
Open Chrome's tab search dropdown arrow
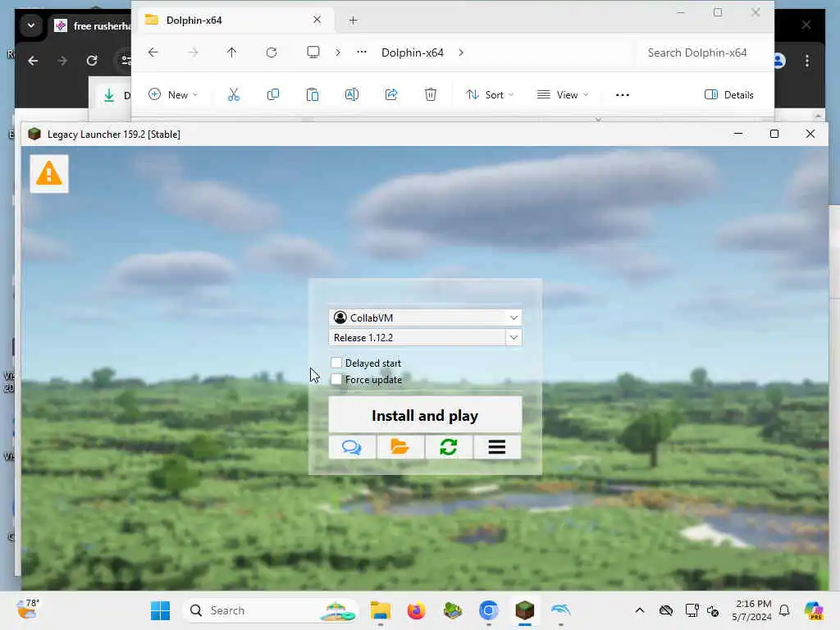tap(31, 25)
